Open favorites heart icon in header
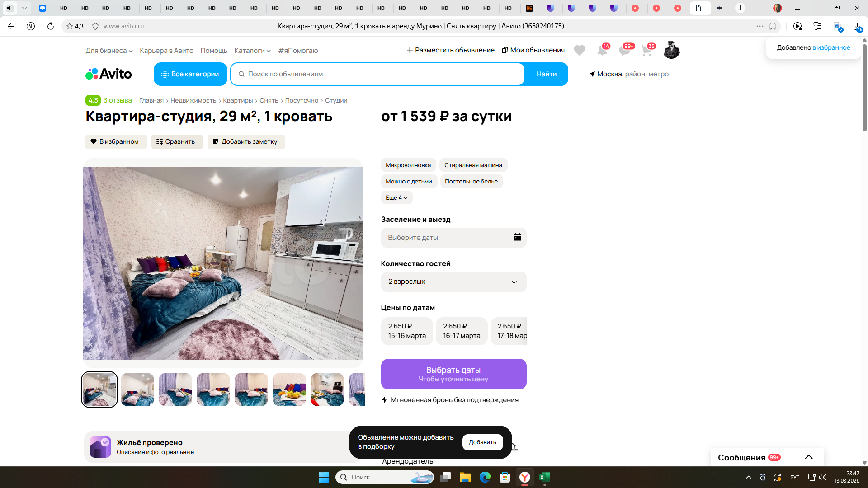Viewport: 868px width, 488px height. click(x=579, y=50)
